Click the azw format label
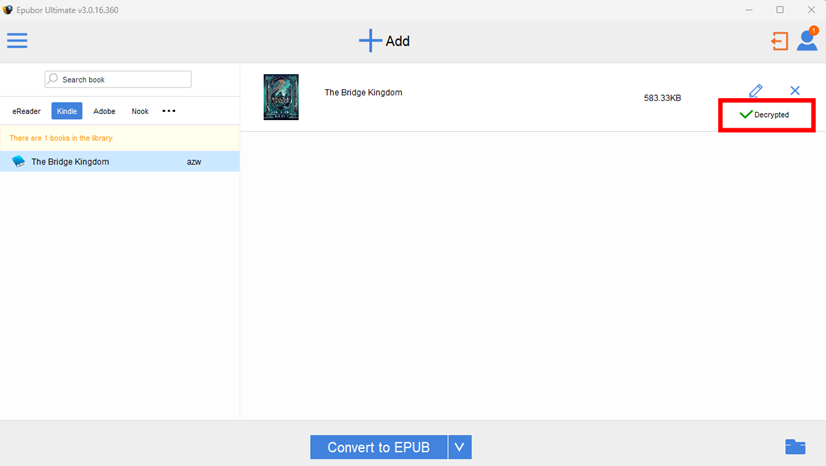The width and height of the screenshot is (826, 466). (x=194, y=162)
